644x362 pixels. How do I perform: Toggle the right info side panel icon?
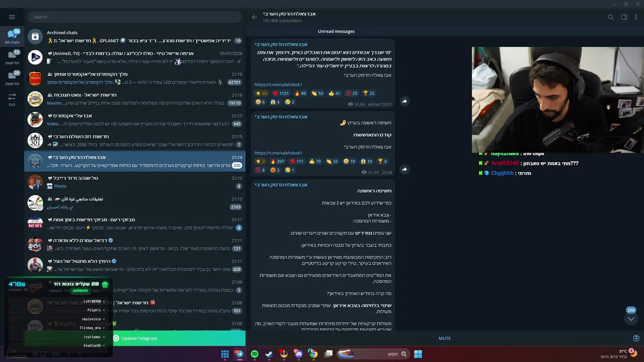[x=624, y=17]
